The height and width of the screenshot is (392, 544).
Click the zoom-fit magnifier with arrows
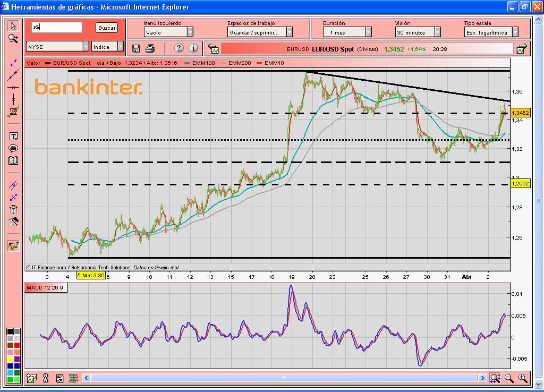(495, 378)
